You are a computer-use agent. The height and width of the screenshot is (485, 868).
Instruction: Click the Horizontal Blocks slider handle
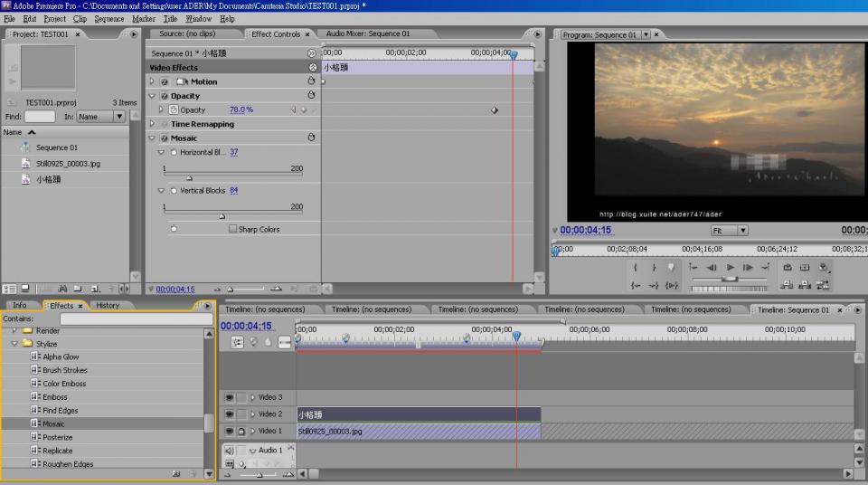point(189,177)
